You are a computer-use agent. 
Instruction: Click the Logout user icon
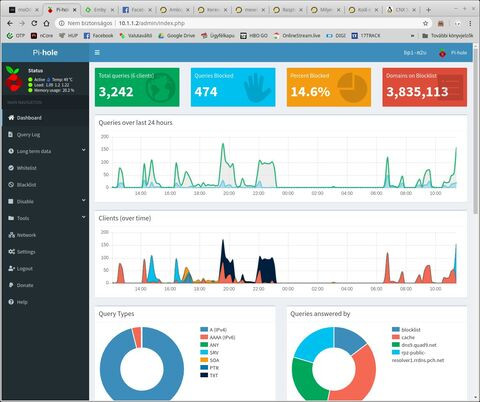pyautogui.click(x=11, y=268)
